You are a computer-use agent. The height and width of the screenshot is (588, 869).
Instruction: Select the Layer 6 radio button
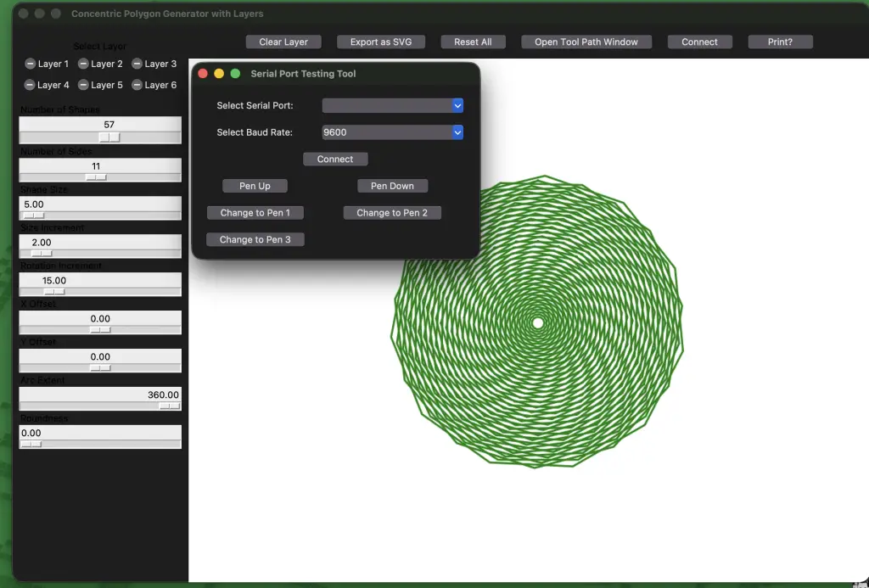tap(154, 85)
